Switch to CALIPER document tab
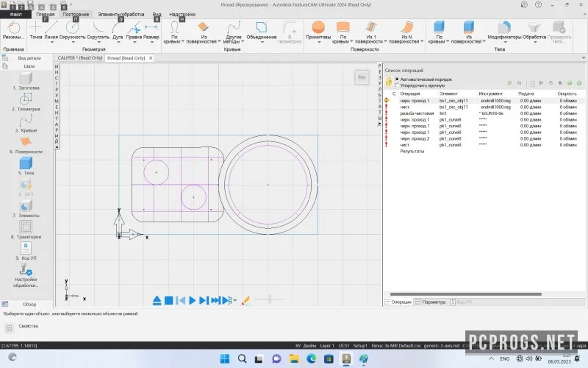Screen dimensions: 588x368 coord(80,58)
